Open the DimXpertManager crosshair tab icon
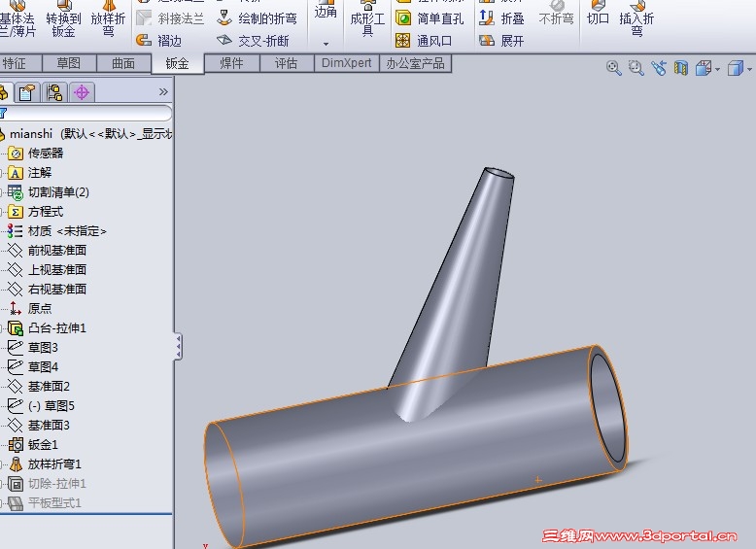The height and width of the screenshot is (549, 756). [x=82, y=92]
